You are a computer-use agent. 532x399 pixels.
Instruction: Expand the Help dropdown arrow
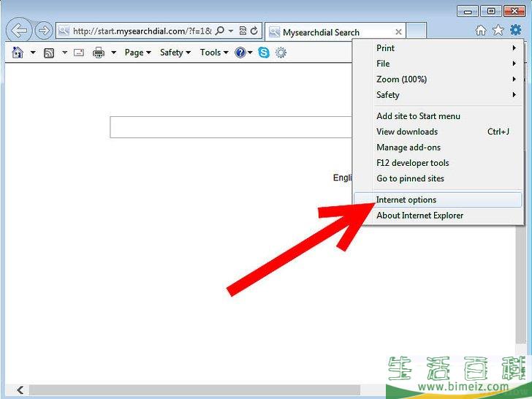251,53
